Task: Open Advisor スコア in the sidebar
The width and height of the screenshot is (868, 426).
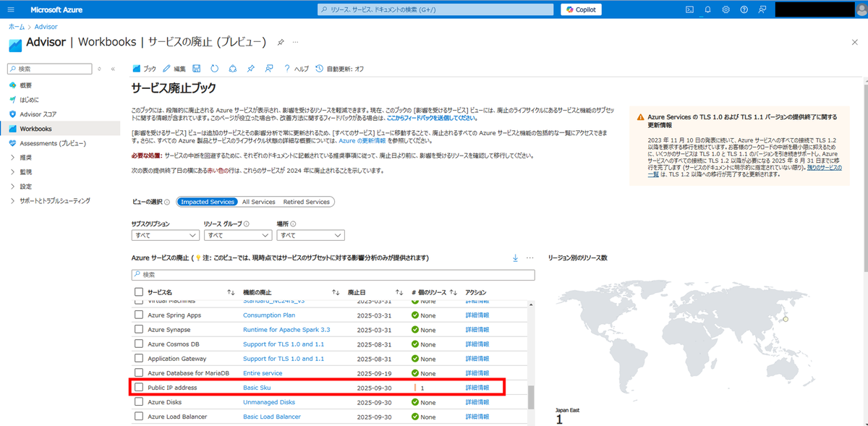Action: (x=38, y=114)
